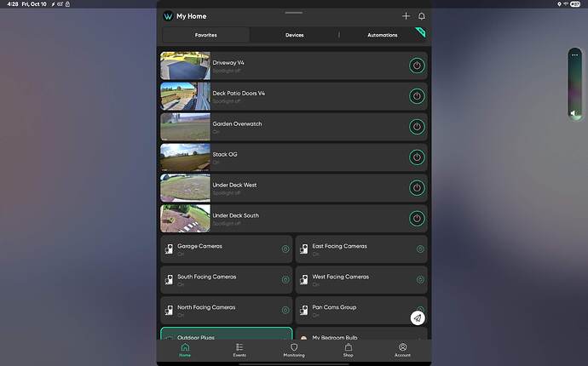This screenshot has width=588, height=366.
Task: Click South Facing Cameras group icon
Action: 169,279
